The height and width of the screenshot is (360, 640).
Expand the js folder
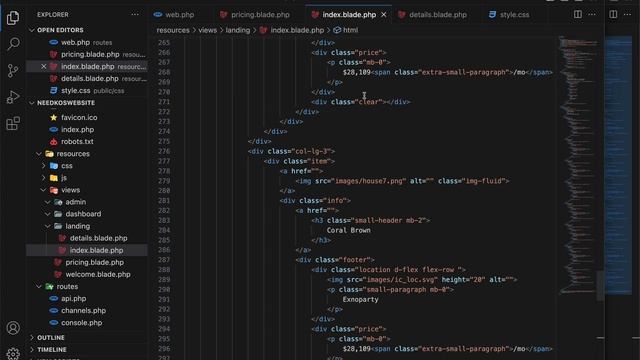[x=64, y=178]
